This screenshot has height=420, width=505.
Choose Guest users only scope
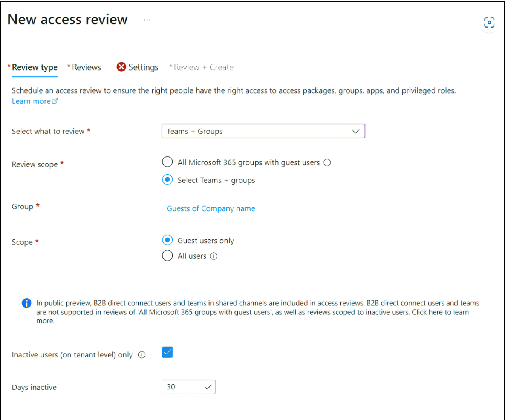point(167,240)
